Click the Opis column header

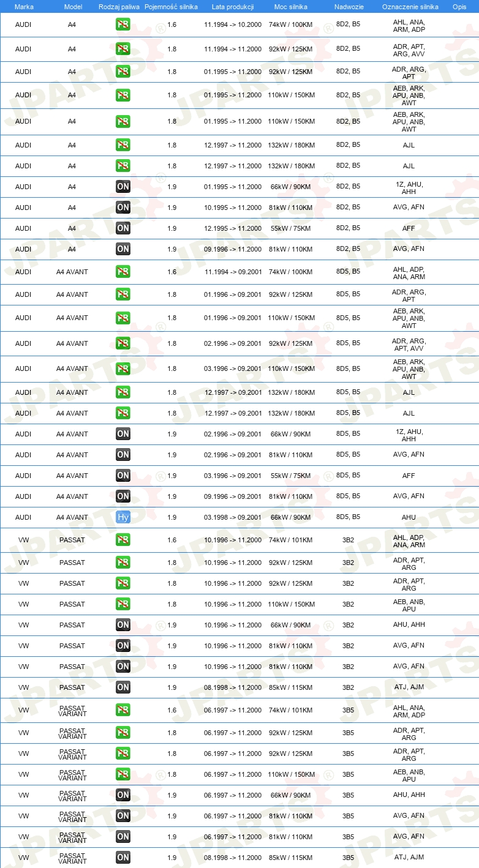click(x=459, y=7)
